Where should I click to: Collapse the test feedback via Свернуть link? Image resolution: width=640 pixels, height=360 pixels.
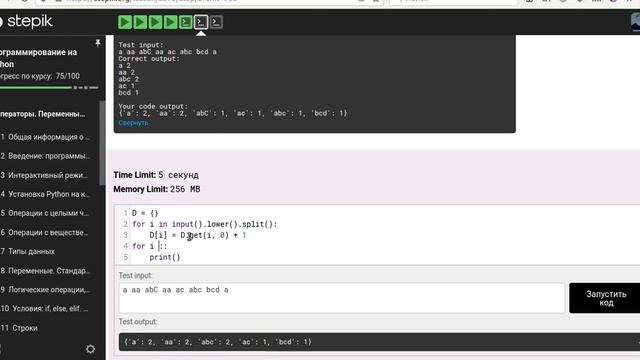pyautogui.click(x=133, y=123)
